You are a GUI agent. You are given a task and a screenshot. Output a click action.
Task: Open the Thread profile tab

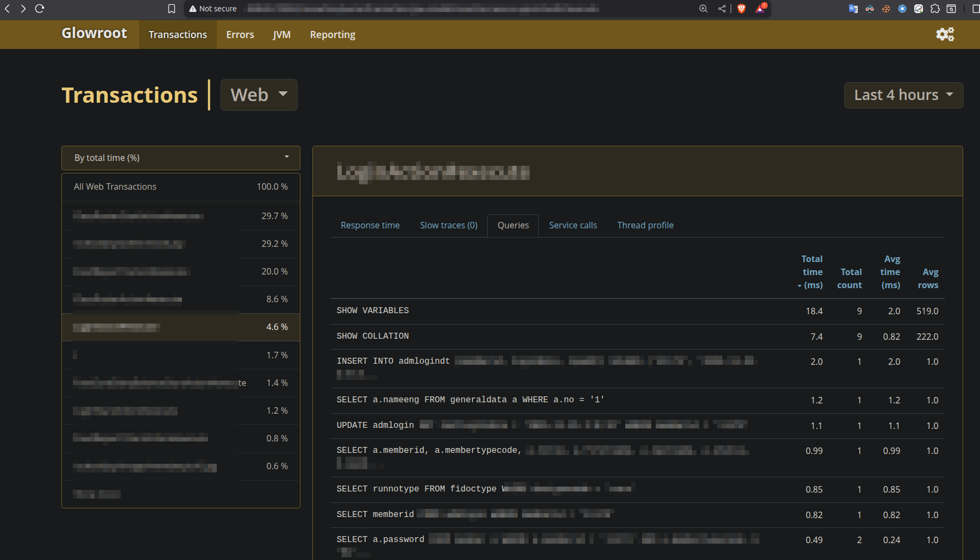[x=645, y=225]
